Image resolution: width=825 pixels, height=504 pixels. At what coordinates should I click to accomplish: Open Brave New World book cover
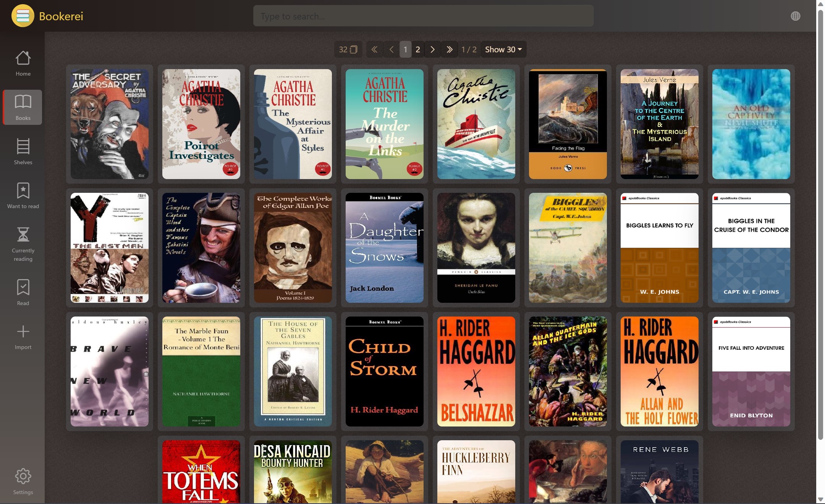tap(109, 371)
